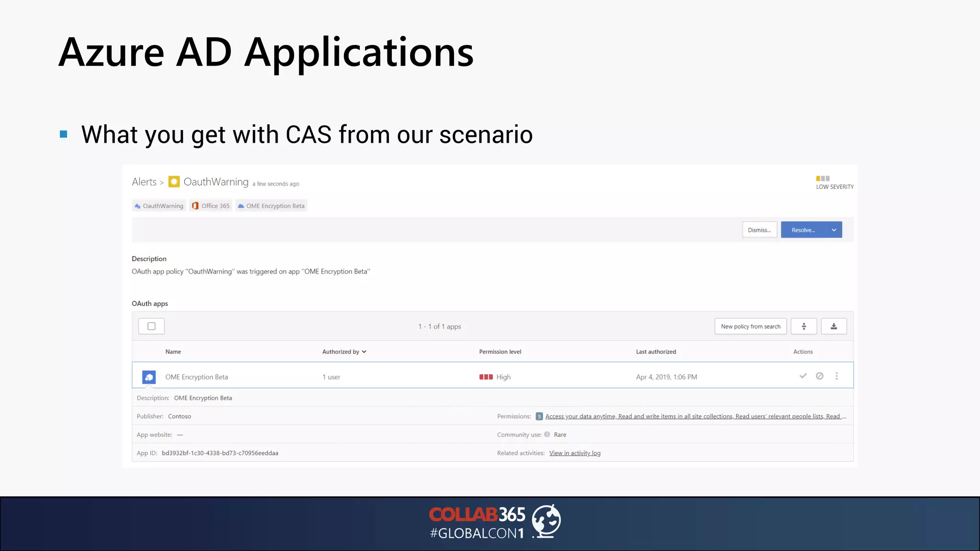Click the permissions count badge
The width and height of the screenshot is (980, 551).
(539, 416)
